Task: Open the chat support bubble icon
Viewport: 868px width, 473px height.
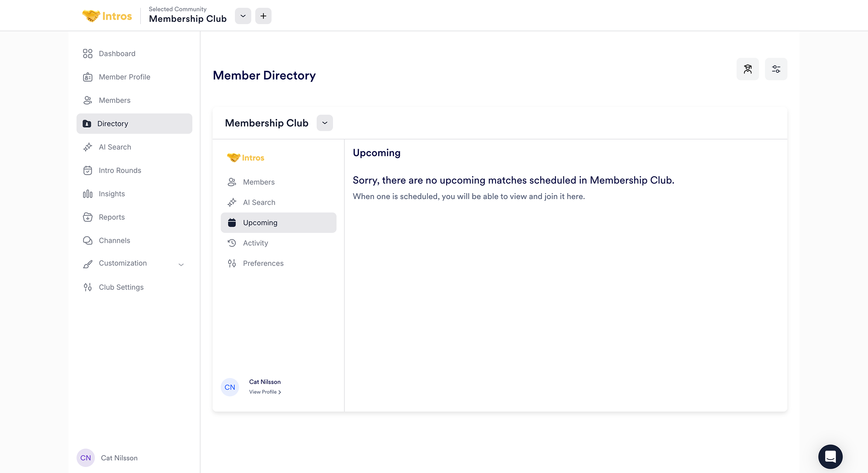Action: point(830,457)
